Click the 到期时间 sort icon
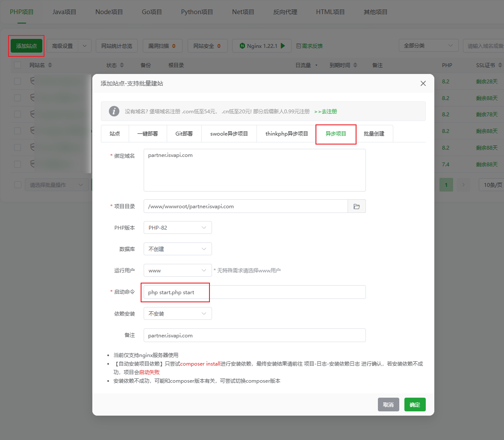 356,65
